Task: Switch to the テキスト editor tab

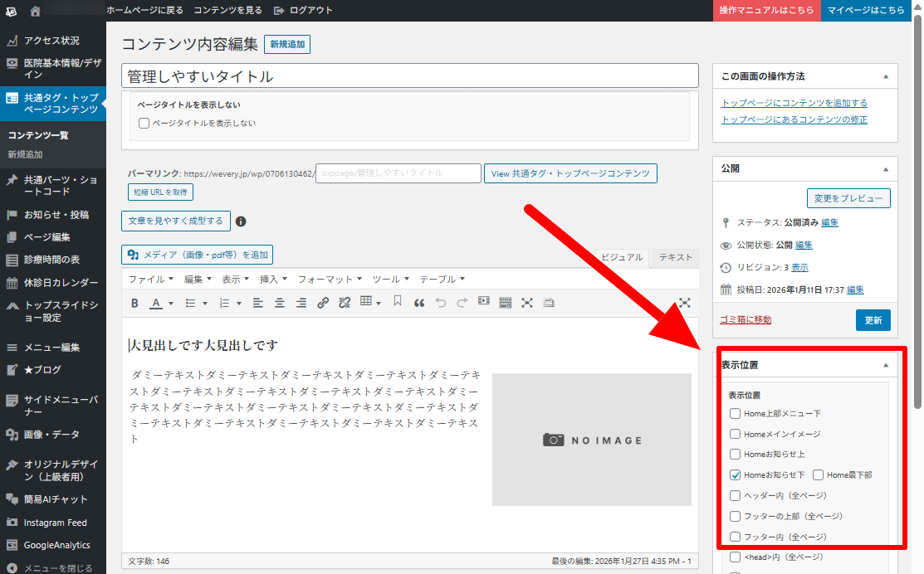Action: [x=675, y=257]
